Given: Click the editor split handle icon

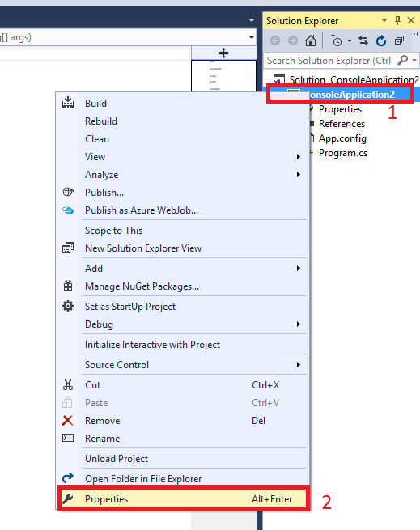Looking at the screenshot, I should tap(223, 53).
